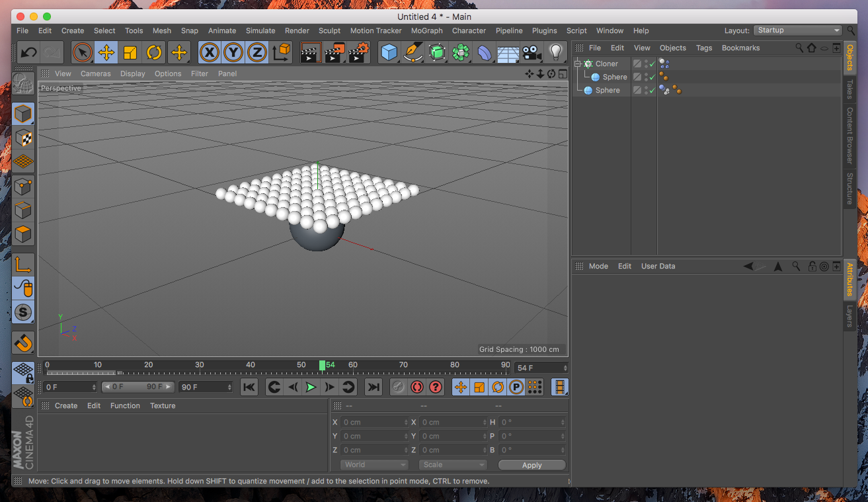The height and width of the screenshot is (502, 868).
Task: Click the Pen spline tool icon
Action: (x=414, y=52)
